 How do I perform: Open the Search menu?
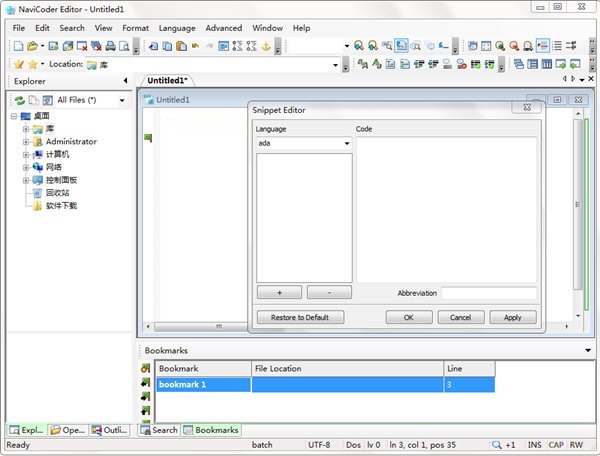72,28
